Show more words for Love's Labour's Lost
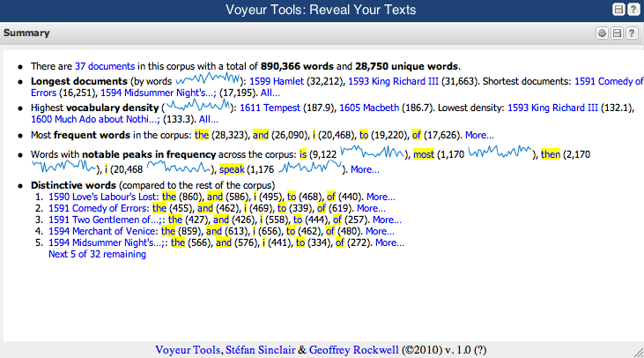 tap(381, 197)
